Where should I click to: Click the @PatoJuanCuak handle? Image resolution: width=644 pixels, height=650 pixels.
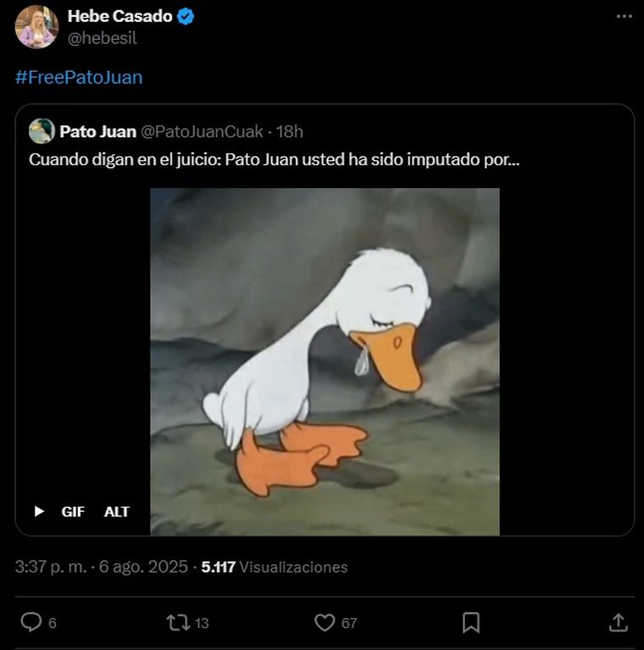pyautogui.click(x=203, y=131)
